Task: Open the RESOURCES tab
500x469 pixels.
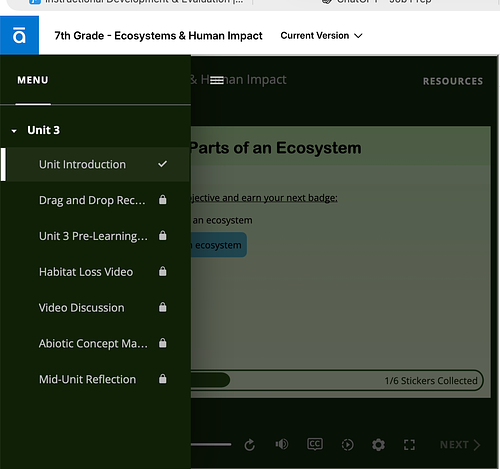Action: pos(453,81)
